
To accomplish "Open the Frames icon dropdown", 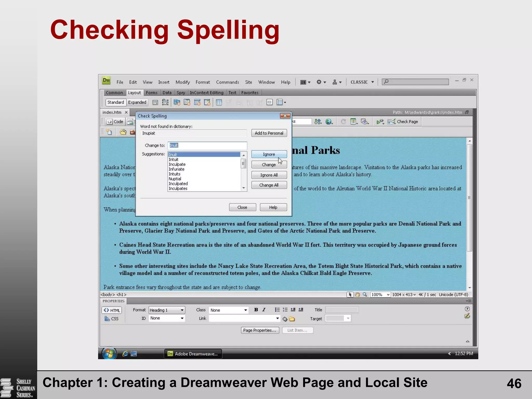I will [x=281, y=102].
